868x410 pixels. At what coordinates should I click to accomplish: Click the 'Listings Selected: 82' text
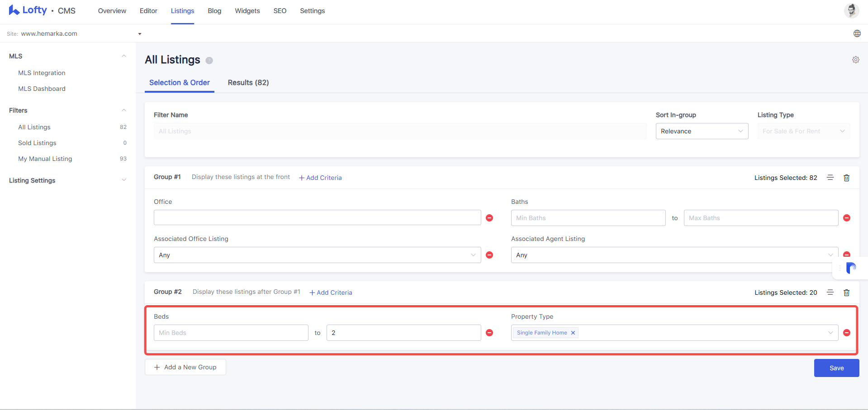786,178
